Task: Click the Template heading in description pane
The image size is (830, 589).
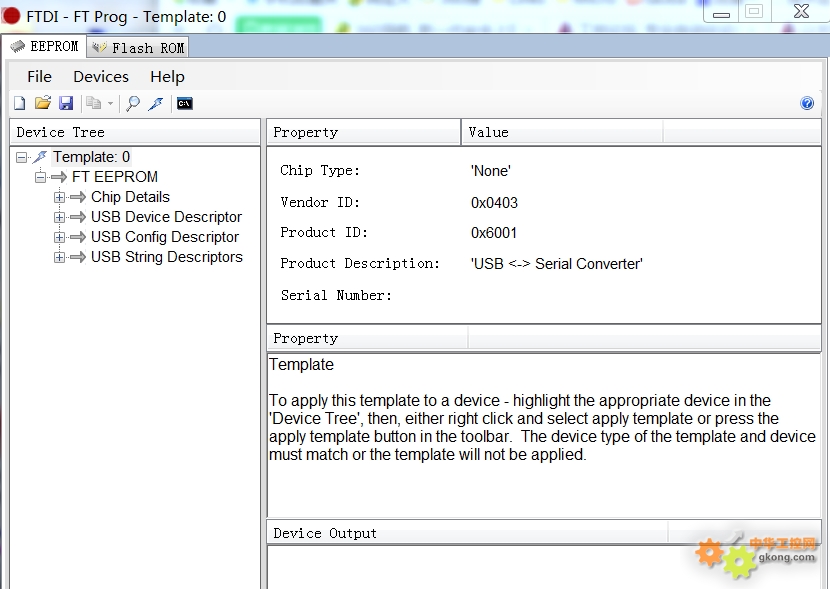Action: point(301,365)
